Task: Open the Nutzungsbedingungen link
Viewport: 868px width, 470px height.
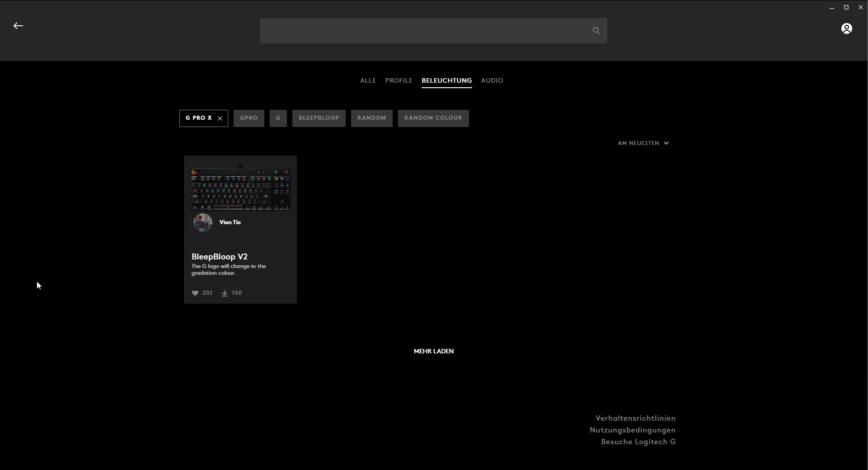Action: pyautogui.click(x=633, y=430)
